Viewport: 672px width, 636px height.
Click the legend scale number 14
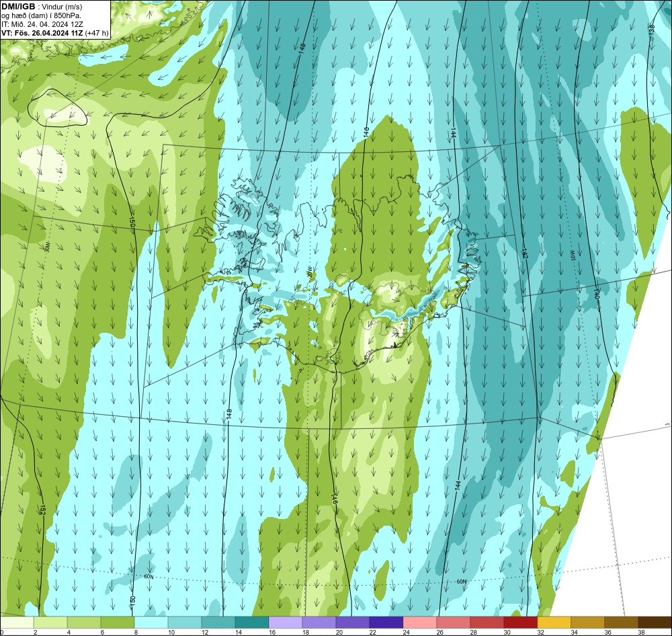(x=239, y=632)
